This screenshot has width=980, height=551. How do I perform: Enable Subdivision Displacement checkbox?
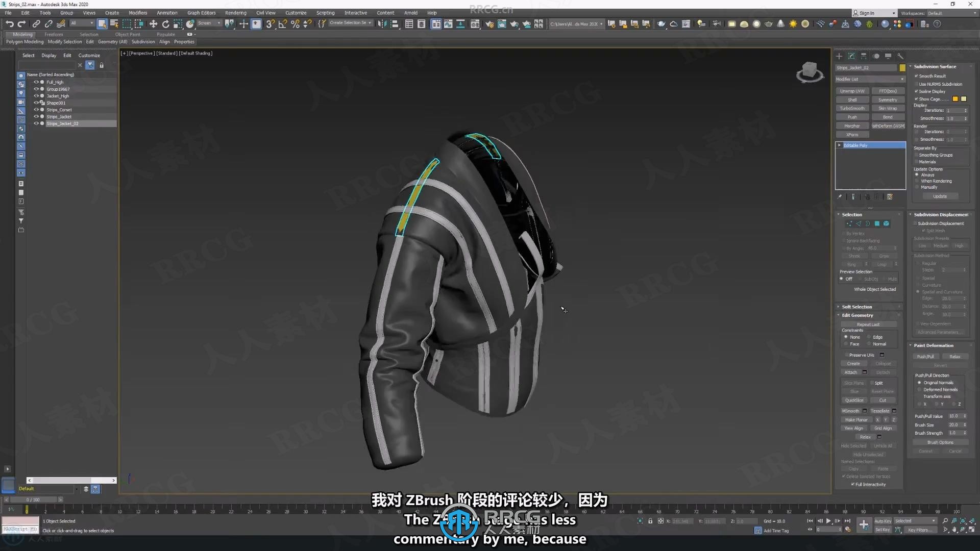(915, 223)
